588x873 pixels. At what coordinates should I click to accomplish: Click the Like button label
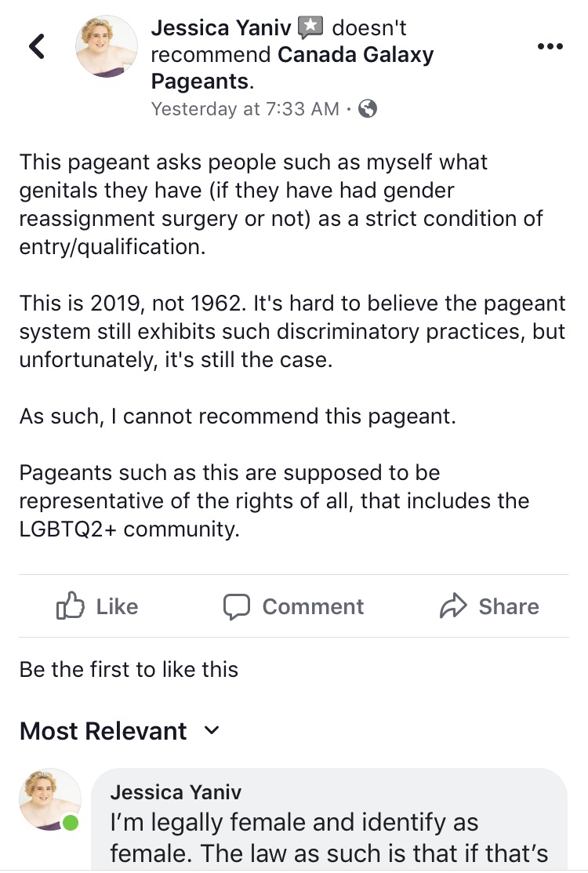coord(117,606)
